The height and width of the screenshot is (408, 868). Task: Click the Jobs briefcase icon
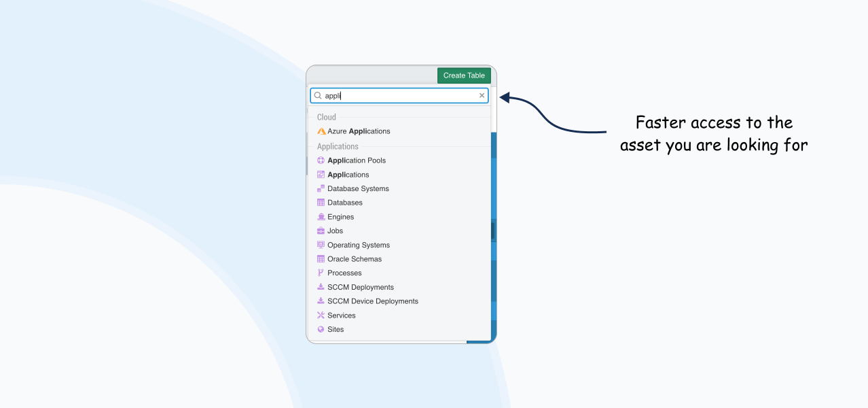pyautogui.click(x=321, y=231)
